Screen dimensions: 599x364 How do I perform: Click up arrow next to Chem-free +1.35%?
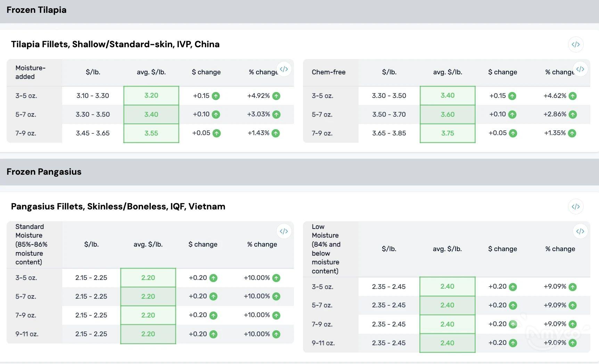(x=572, y=133)
